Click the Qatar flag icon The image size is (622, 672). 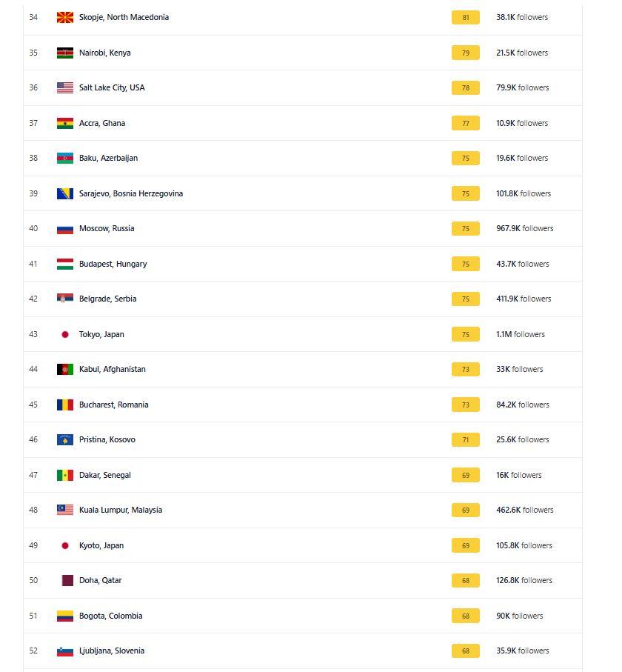coord(65,580)
